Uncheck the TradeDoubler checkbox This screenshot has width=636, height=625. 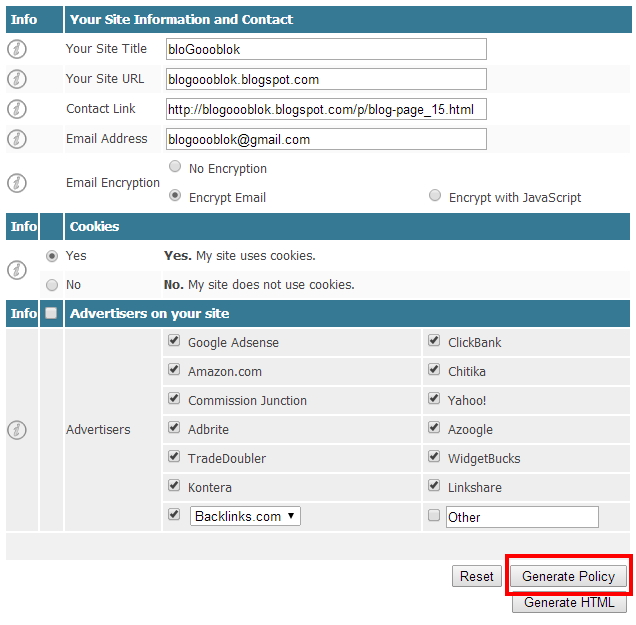click(x=174, y=456)
